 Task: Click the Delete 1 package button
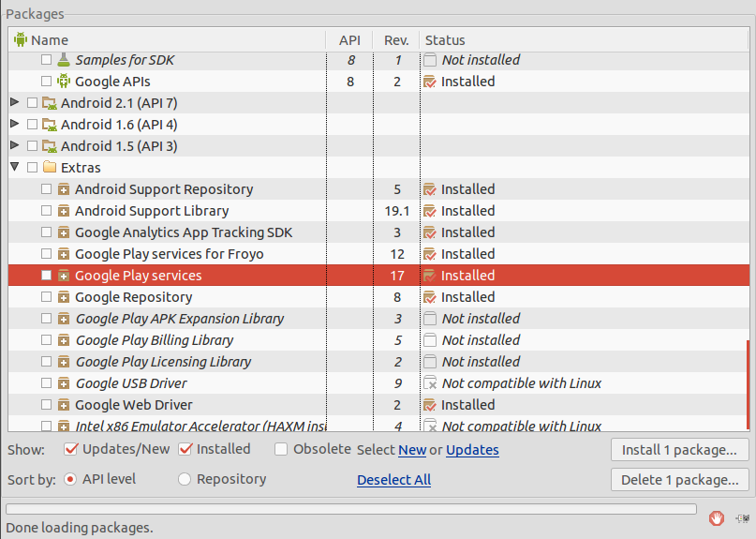[679, 480]
